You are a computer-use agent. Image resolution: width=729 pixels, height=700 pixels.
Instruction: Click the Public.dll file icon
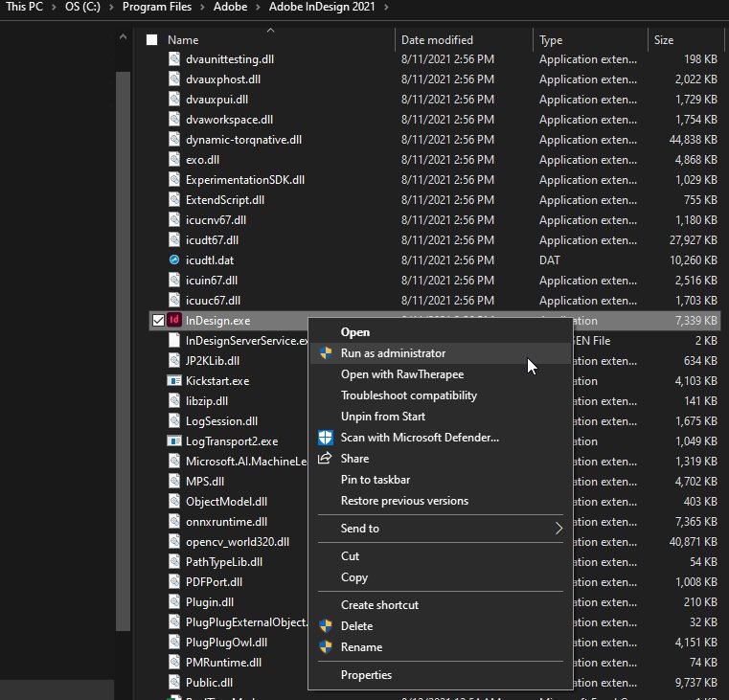tap(174, 682)
